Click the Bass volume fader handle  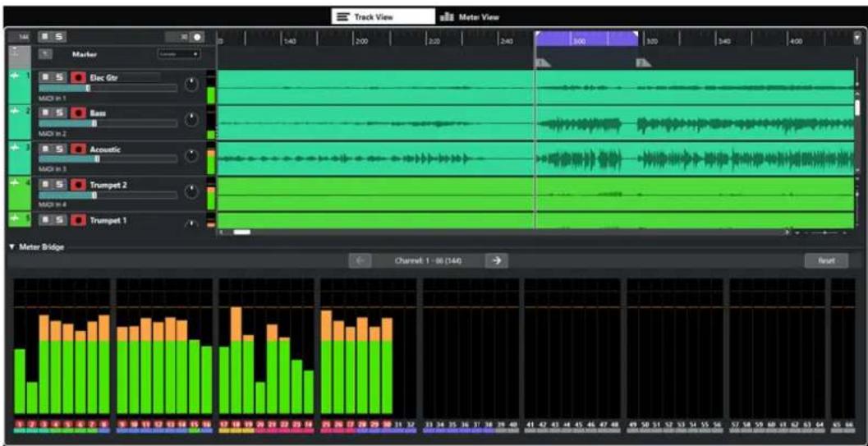pyautogui.click(x=94, y=123)
